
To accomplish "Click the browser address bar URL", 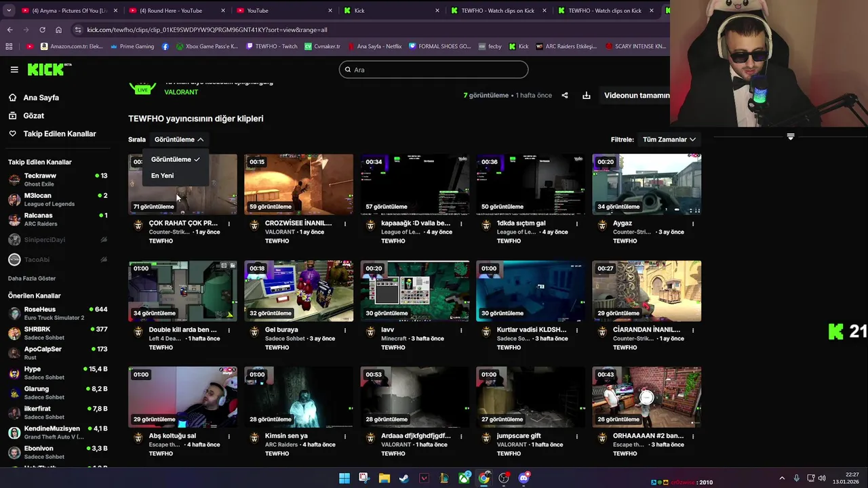I will 207,30.
